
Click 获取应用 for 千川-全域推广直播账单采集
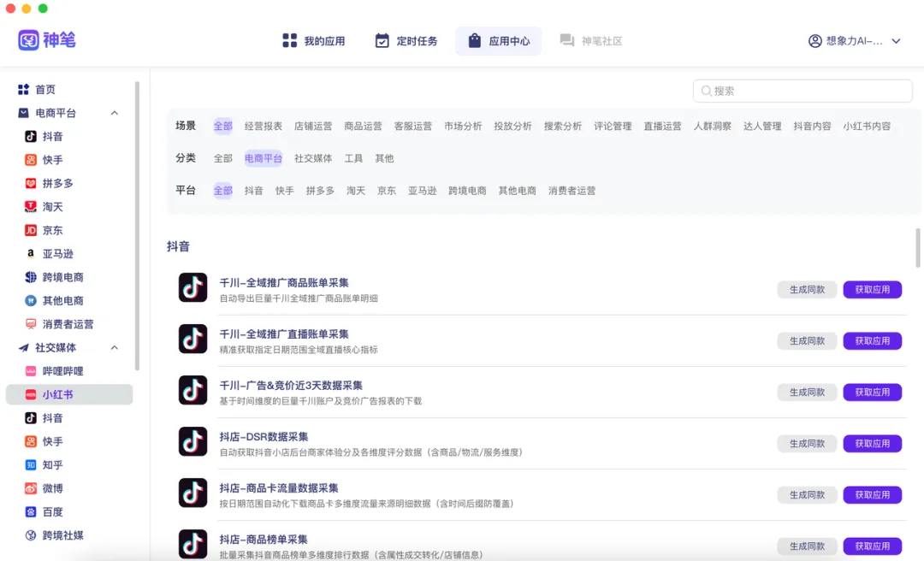[872, 340]
